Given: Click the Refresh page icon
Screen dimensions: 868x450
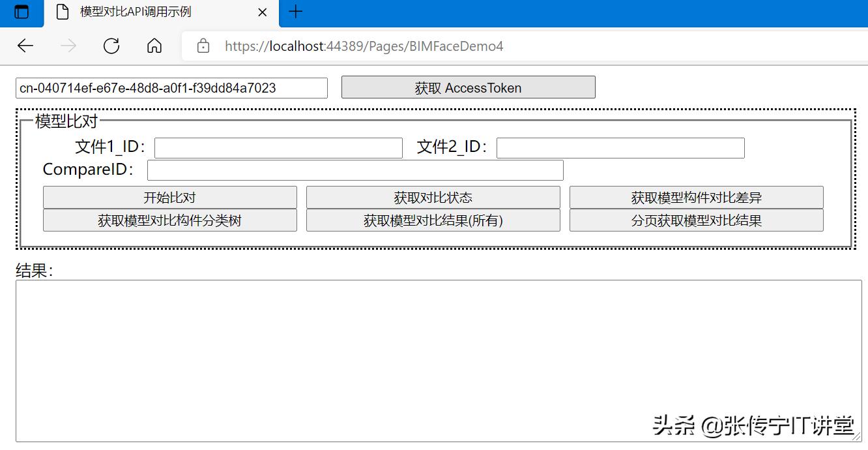Looking at the screenshot, I should click(111, 46).
